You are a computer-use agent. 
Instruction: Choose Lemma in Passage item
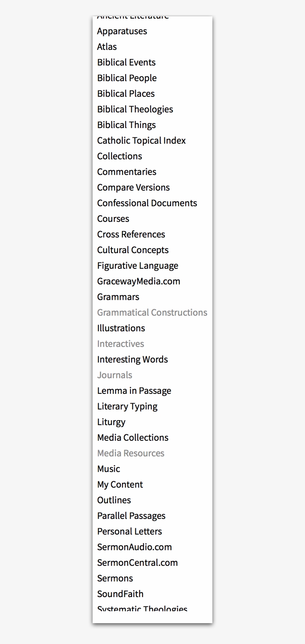[134, 391]
